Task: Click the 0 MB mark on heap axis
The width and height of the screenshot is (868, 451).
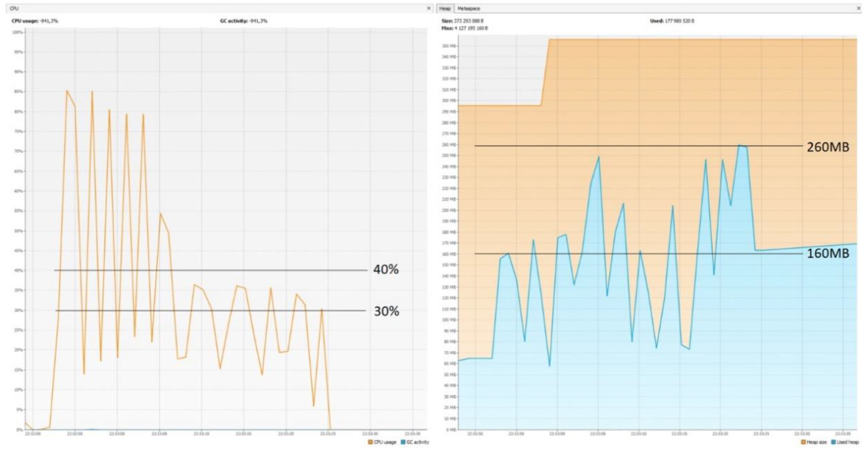Action: tap(451, 429)
